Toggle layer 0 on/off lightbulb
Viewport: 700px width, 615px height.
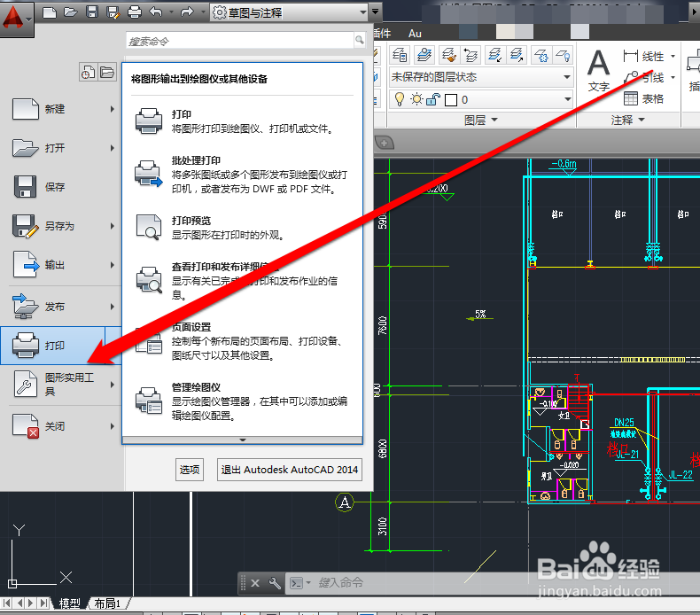400,99
